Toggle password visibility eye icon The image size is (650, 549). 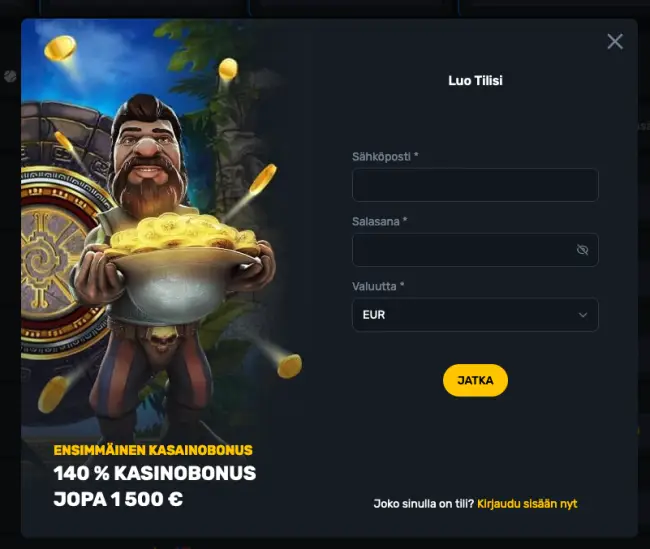582,250
